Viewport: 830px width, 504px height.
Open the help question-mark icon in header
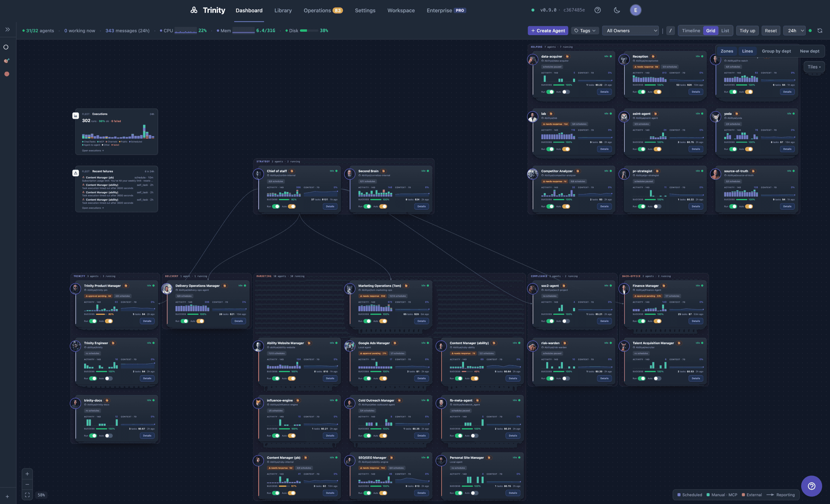[x=598, y=10]
